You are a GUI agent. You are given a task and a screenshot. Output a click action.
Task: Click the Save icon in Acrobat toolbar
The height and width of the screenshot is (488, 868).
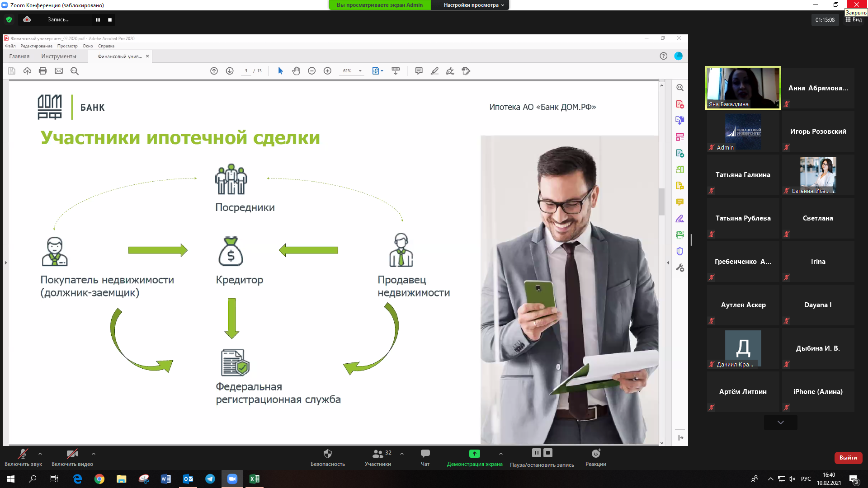[x=12, y=71]
